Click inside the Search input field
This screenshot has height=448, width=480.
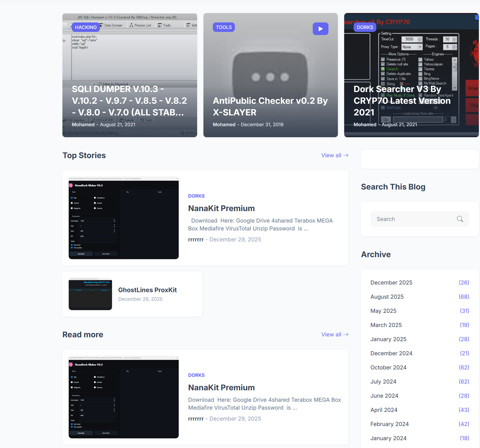coord(412,219)
